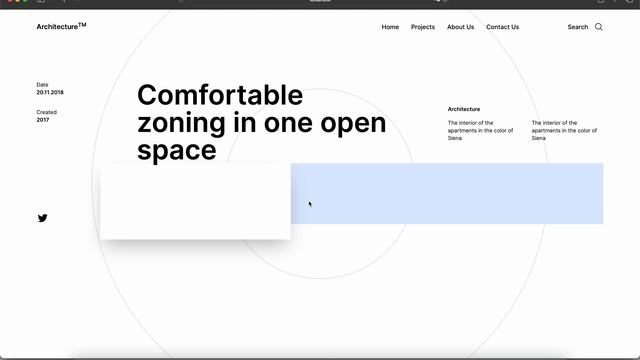Click the "Created" label

coord(47,112)
